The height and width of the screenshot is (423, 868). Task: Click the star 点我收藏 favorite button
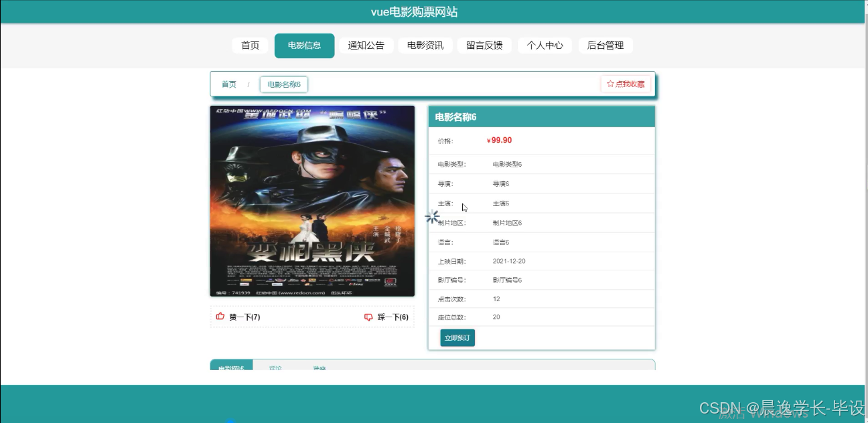coord(626,84)
